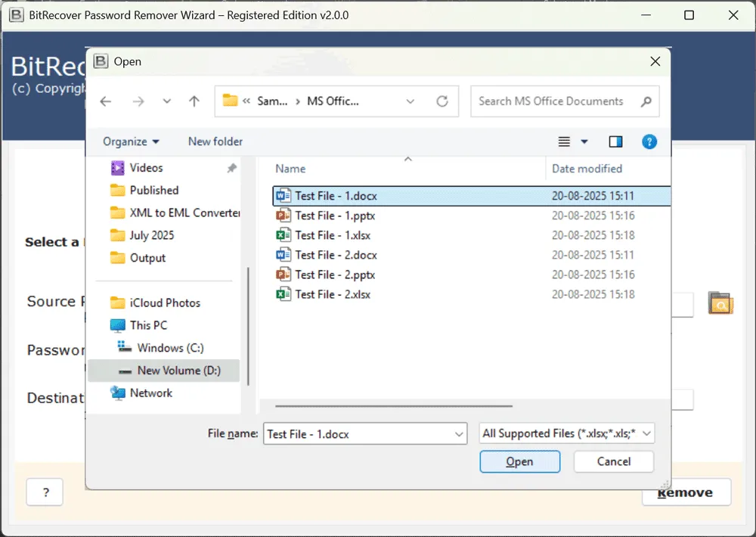The height and width of the screenshot is (537, 756).
Task: Open the Organize menu
Action: pyautogui.click(x=132, y=141)
